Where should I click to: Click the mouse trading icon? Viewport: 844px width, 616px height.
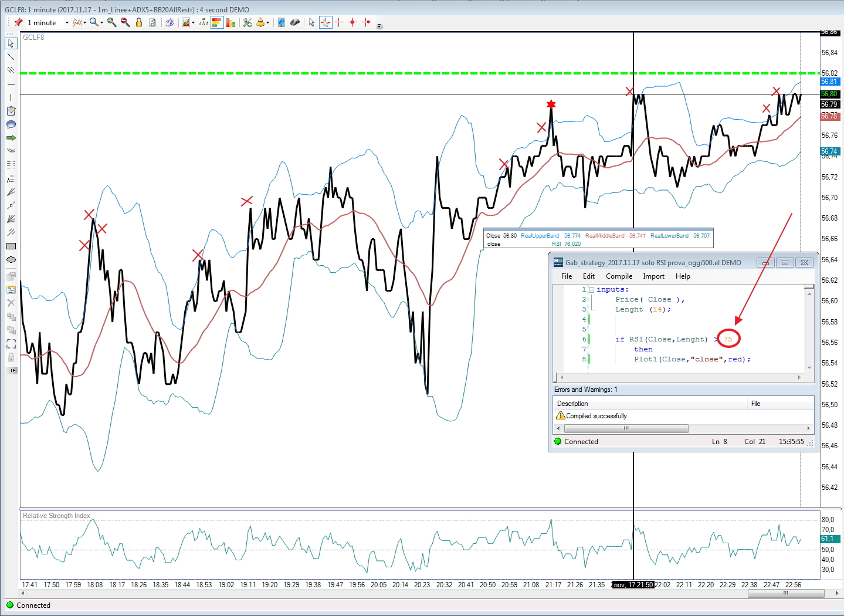[295, 22]
